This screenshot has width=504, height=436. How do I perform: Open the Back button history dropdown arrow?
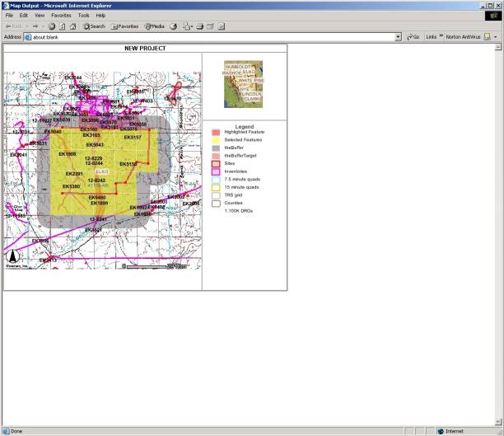click(x=28, y=26)
